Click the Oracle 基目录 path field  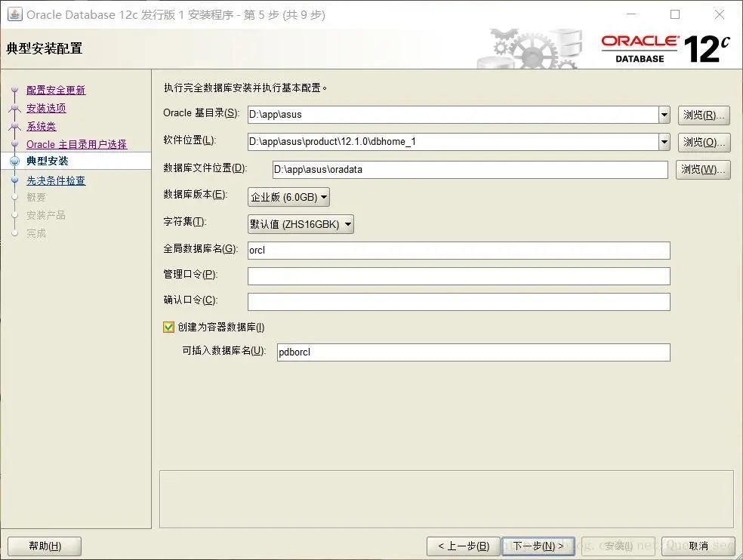(x=453, y=115)
